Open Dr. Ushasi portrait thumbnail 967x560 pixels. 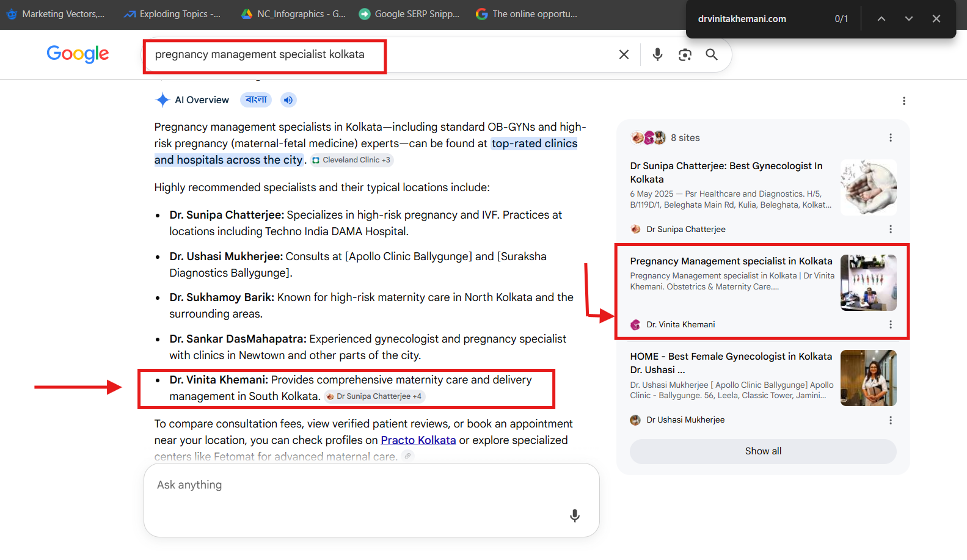[x=869, y=378]
